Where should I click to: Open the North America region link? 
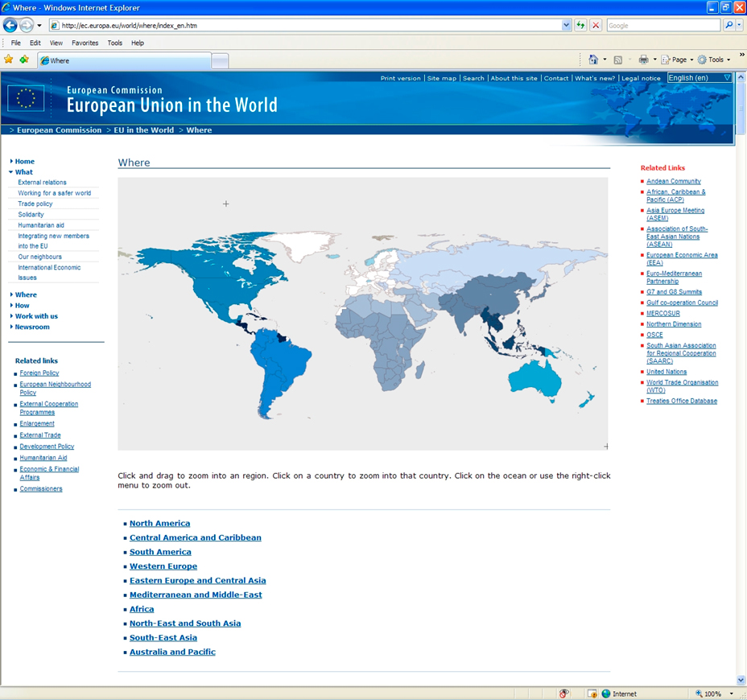pos(159,524)
